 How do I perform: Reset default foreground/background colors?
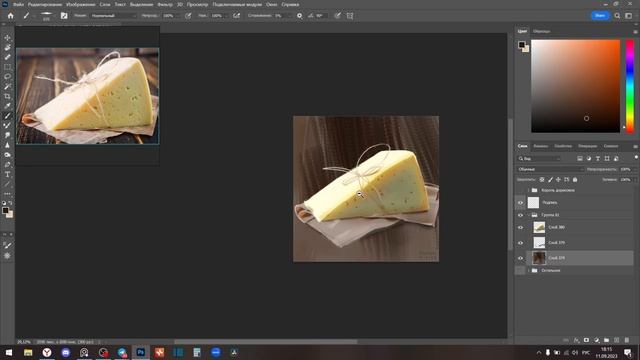(4, 203)
